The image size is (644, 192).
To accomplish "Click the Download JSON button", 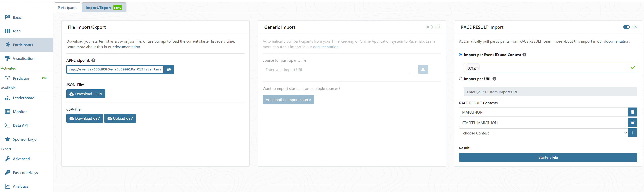I will click(x=86, y=94).
